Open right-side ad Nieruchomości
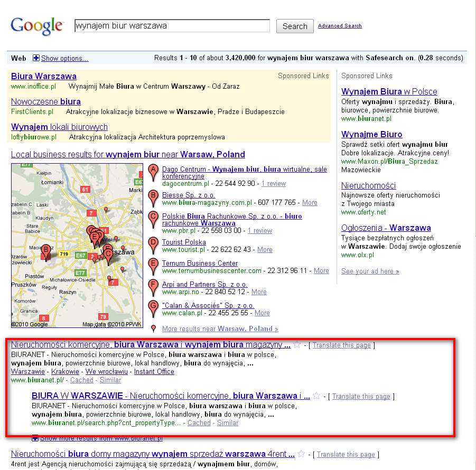This screenshot has width=476, height=470. 369,185
